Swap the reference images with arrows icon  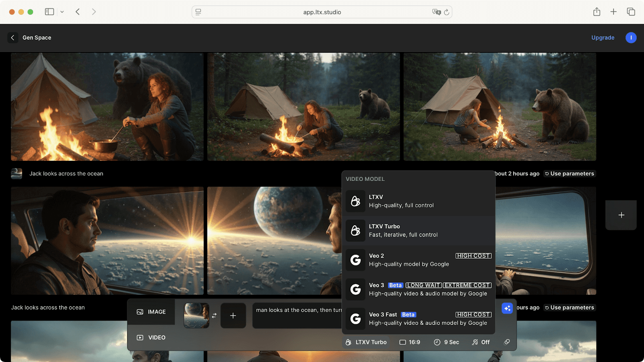click(214, 316)
